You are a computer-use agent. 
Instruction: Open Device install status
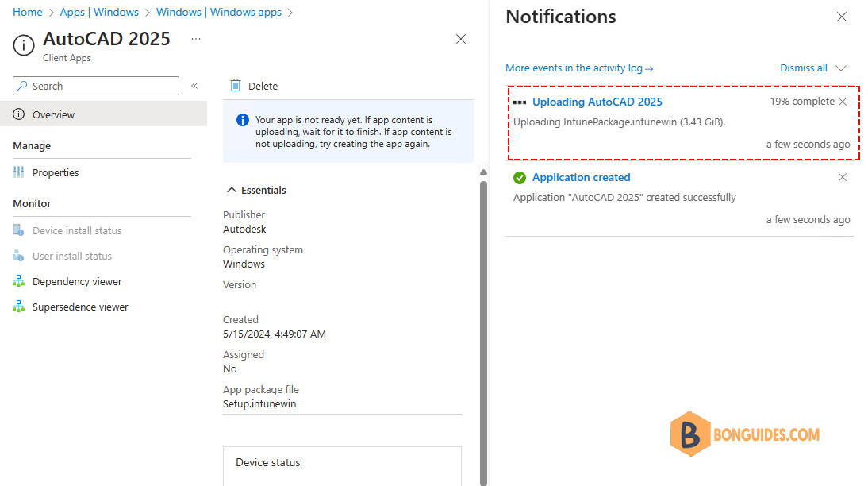[x=77, y=230]
